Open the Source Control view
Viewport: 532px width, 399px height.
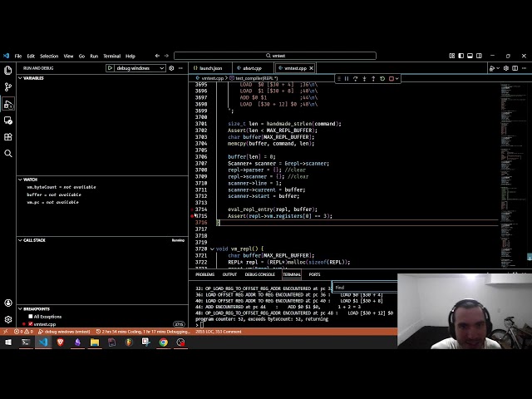(7, 86)
